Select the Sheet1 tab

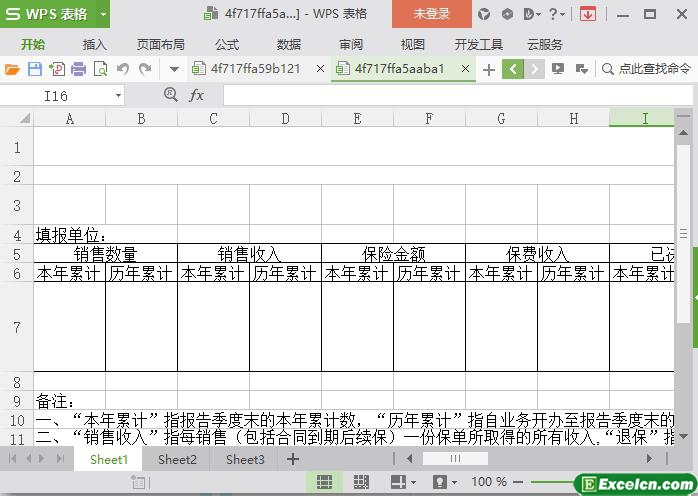coord(109,459)
